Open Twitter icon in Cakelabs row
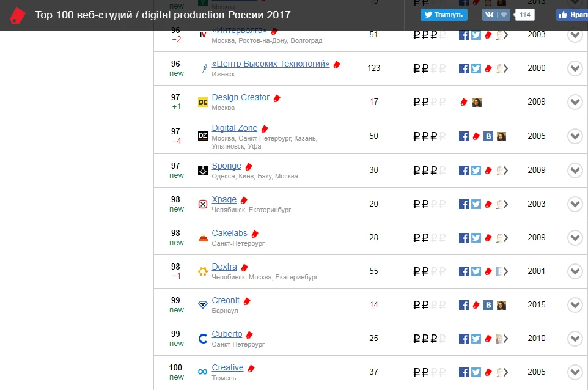 [476, 238]
